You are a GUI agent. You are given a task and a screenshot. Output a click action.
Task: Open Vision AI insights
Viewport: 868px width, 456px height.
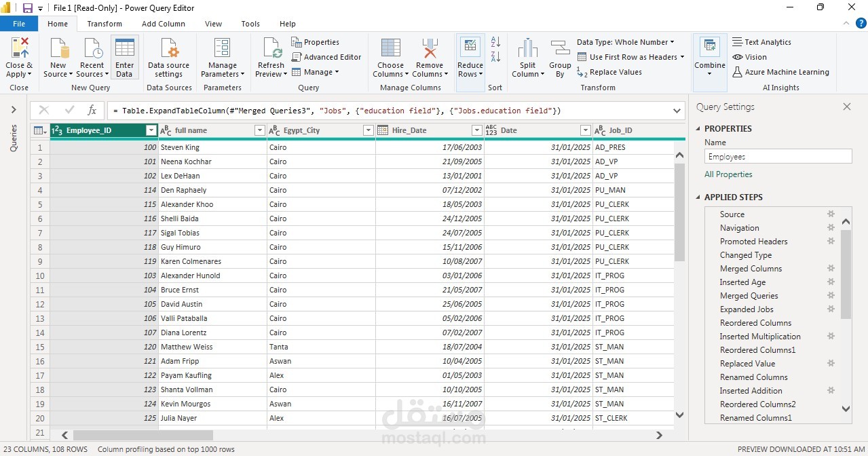coord(749,57)
